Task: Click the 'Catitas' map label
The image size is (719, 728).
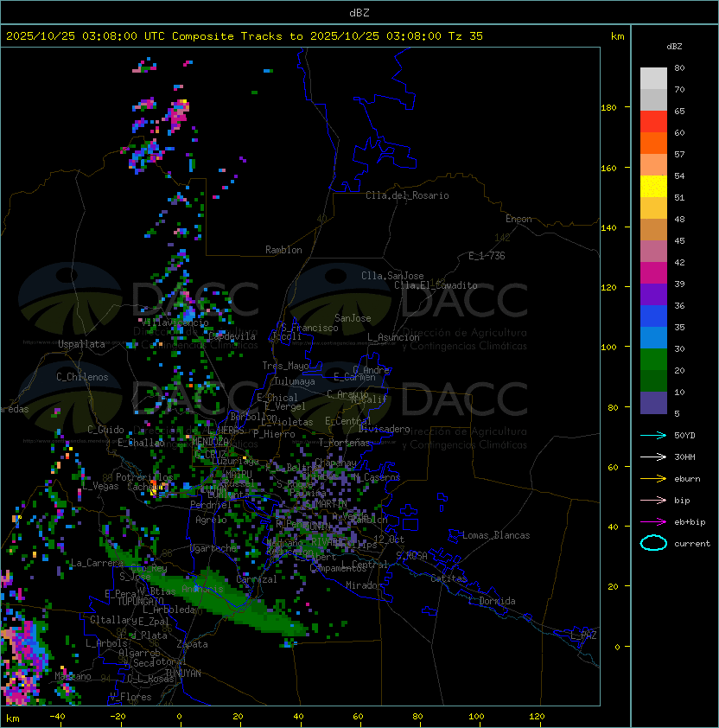Action: pyautogui.click(x=449, y=578)
